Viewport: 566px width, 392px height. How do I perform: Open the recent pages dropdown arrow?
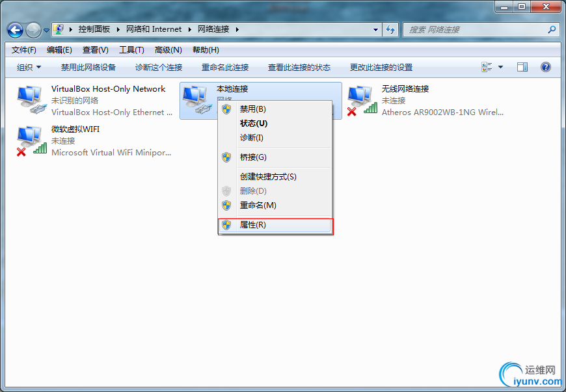point(46,31)
